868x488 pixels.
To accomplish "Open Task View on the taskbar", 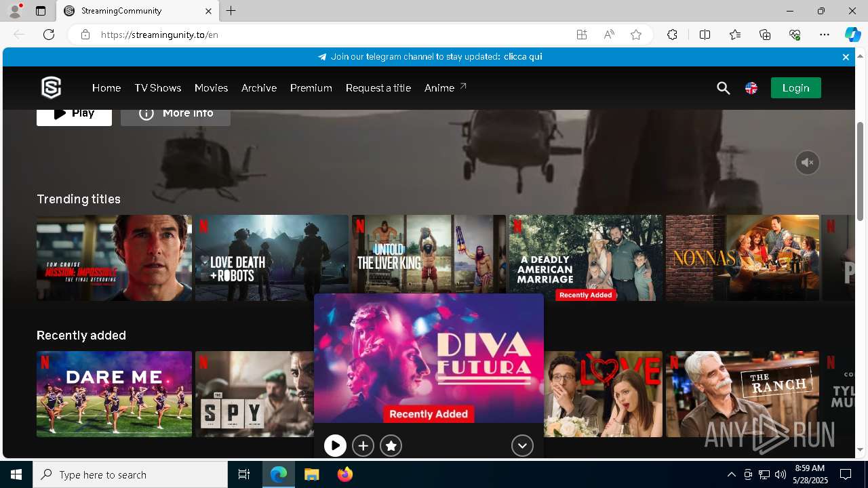I will (244, 474).
